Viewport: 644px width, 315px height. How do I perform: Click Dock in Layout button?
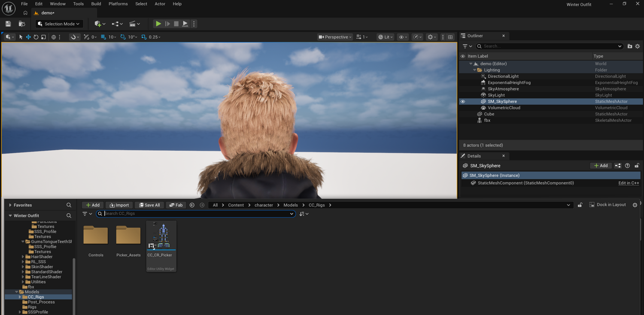pos(608,205)
